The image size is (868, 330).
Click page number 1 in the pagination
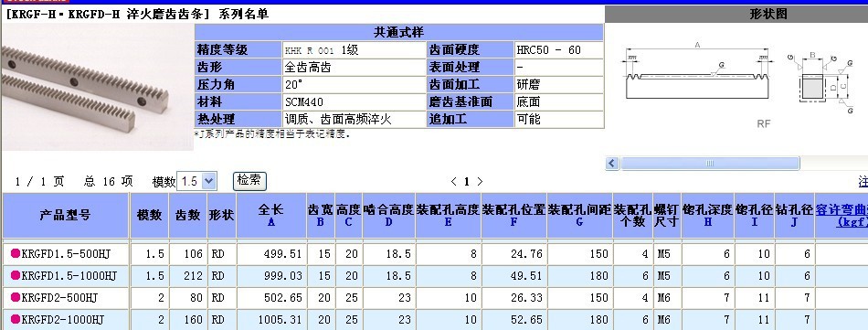point(467,182)
